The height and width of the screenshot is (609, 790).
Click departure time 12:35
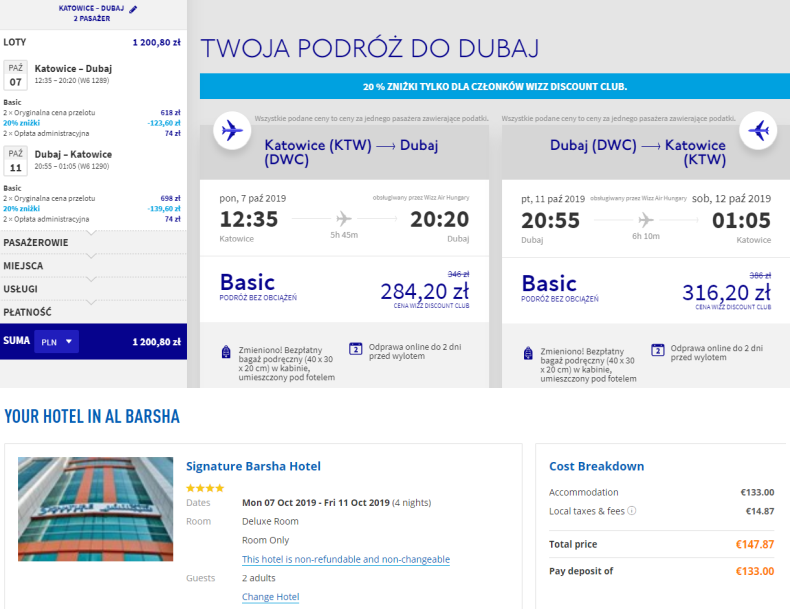click(249, 219)
